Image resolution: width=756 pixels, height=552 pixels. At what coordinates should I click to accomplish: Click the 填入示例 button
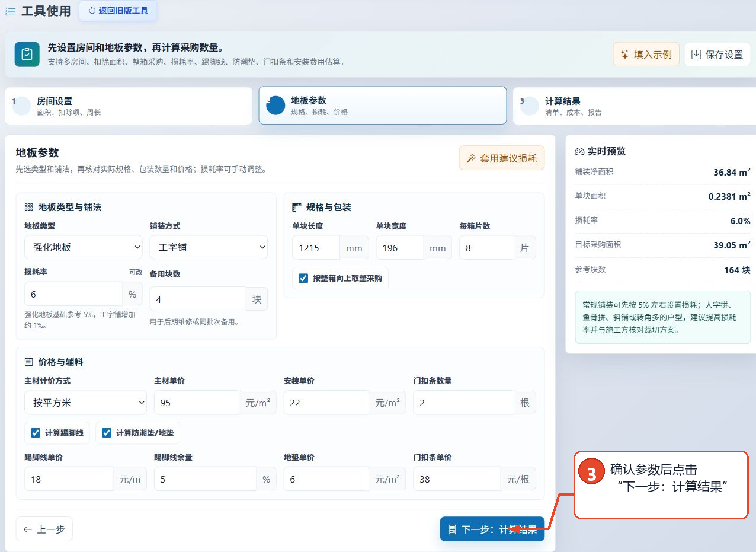[x=646, y=54]
